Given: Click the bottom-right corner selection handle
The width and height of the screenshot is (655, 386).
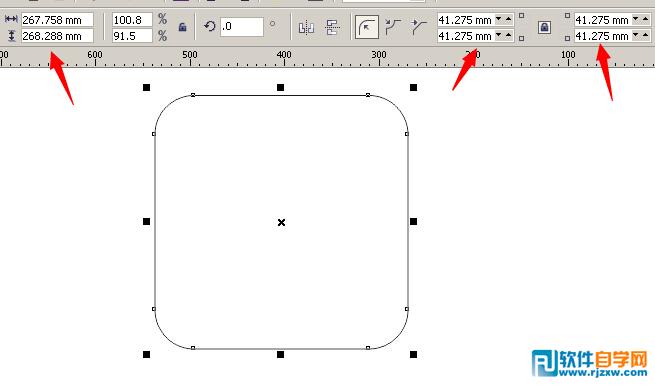Looking at the screenshot, I should (413, 354).
